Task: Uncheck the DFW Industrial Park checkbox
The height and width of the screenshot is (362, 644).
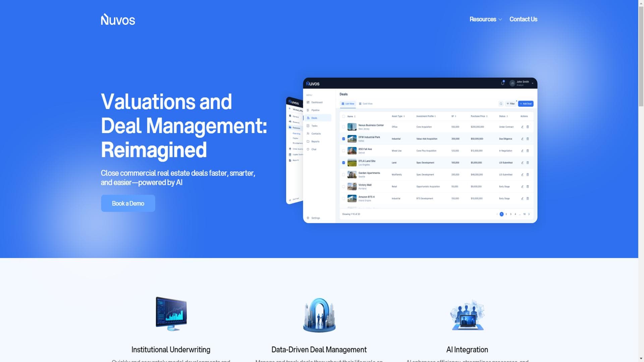Action: (x=343, y=139)
